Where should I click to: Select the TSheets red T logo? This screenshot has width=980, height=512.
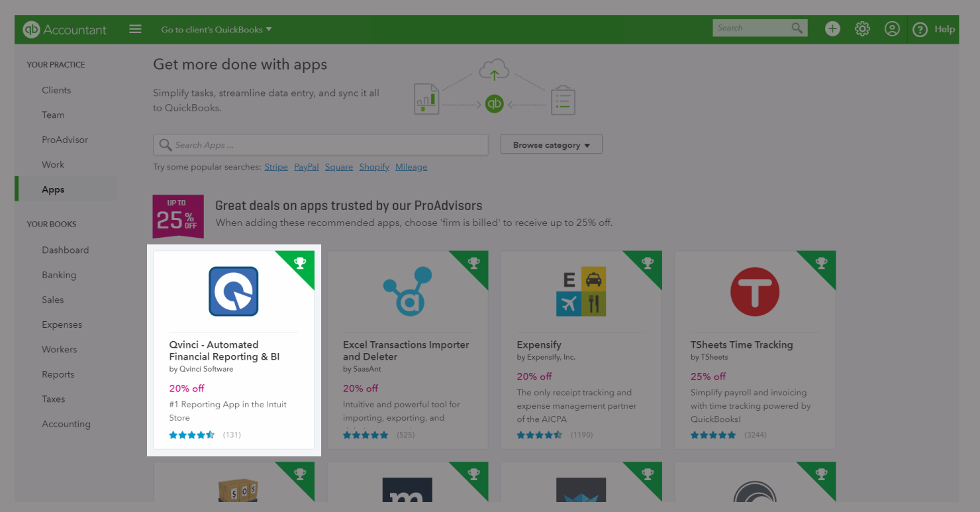pyautogui.click(x=755, y=291)
